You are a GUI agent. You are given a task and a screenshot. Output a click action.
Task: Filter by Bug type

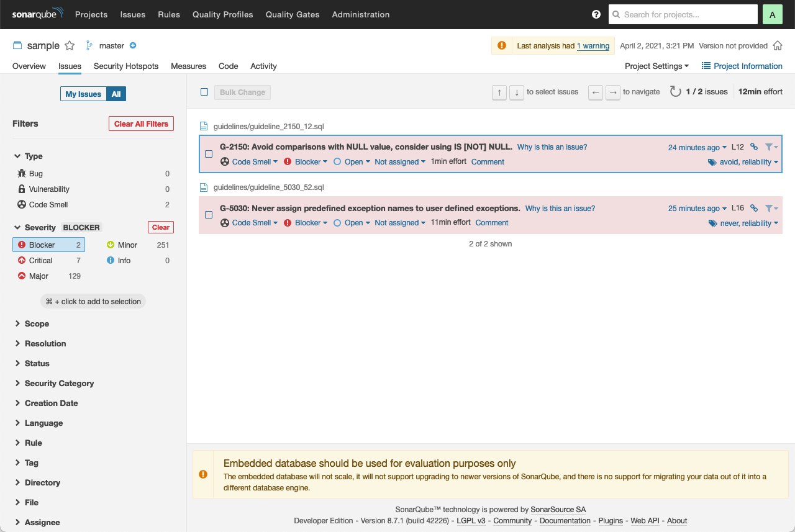[93, 174]
